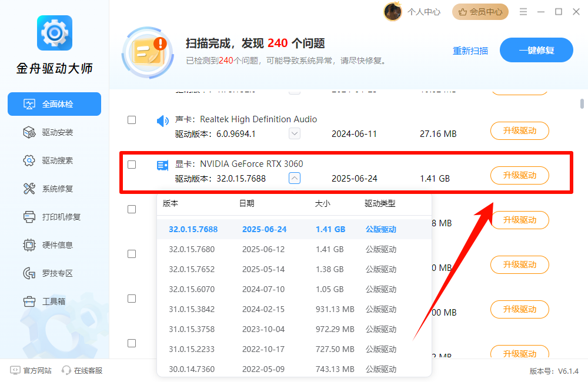Open the hamburger menu icon
The width and height of the screenshot is (588, 382).
pyautogui.click(x=523, y=12)
